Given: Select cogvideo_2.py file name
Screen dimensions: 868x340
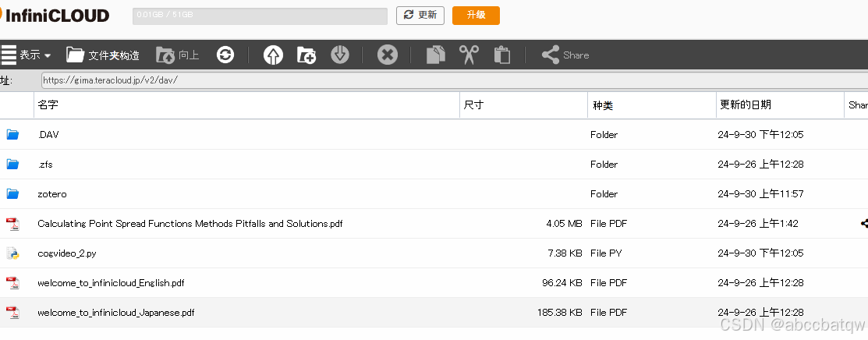Looking at the screenshot, I should click(67, 253).
